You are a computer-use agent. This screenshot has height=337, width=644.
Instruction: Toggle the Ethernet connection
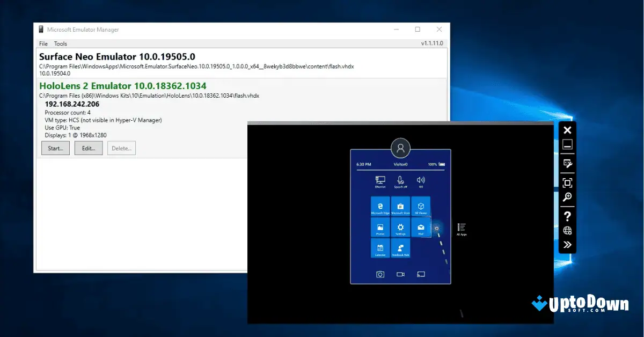[379, 178]
